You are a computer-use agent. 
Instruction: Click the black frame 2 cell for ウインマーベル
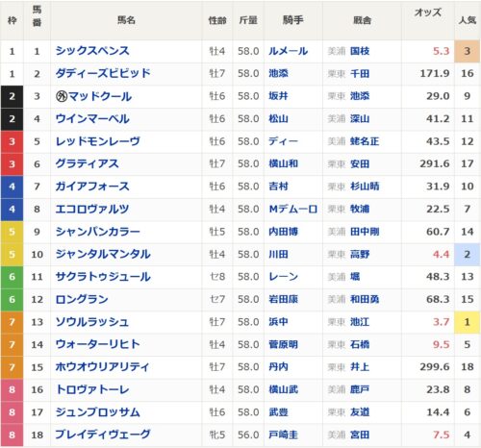click(x=12, y=119)
